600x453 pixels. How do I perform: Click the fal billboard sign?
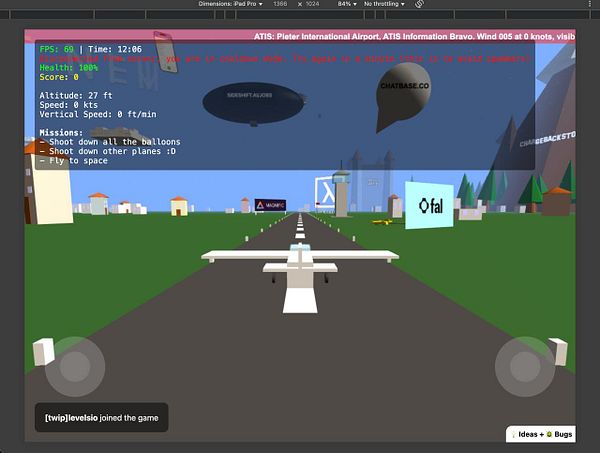click(x=430, y=205)
